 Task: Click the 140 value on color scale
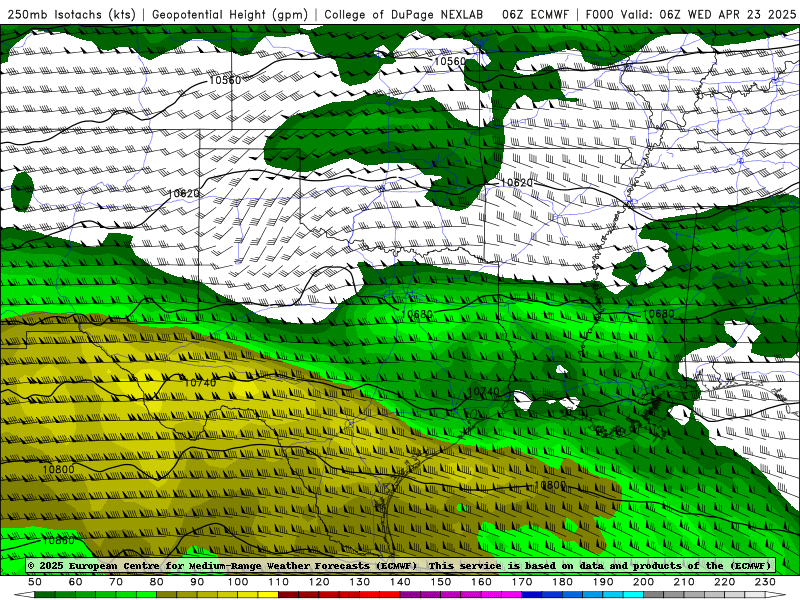[400, 582]
